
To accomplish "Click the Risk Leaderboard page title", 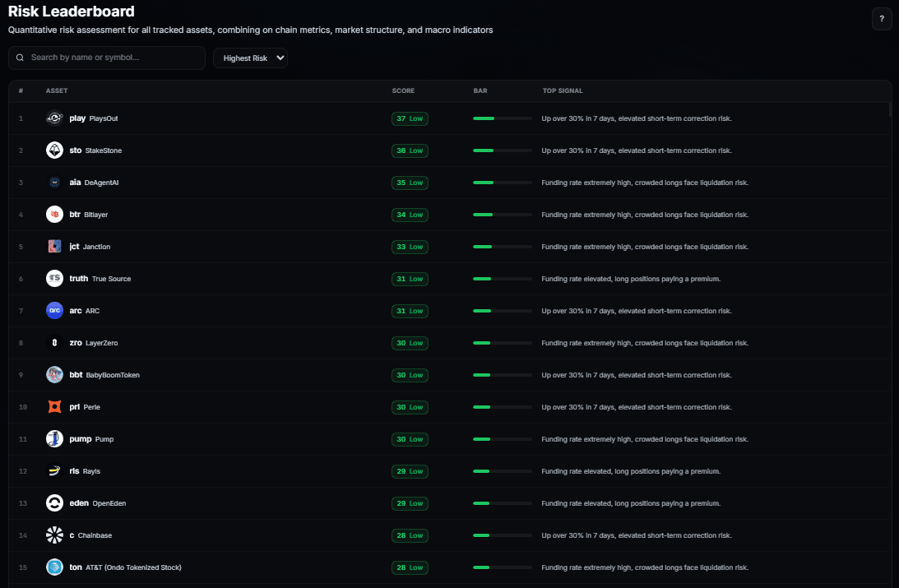I will pos(71,12).
